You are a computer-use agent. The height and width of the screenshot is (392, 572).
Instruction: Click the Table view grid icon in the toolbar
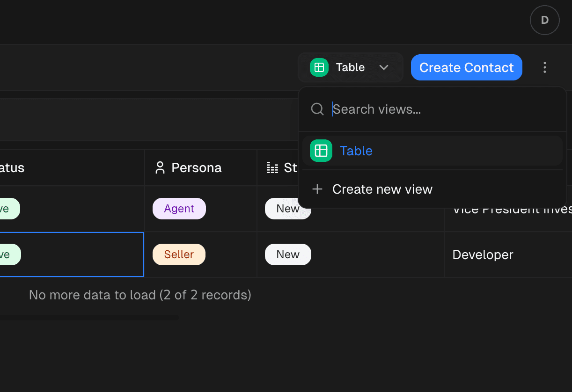(319, 67)
